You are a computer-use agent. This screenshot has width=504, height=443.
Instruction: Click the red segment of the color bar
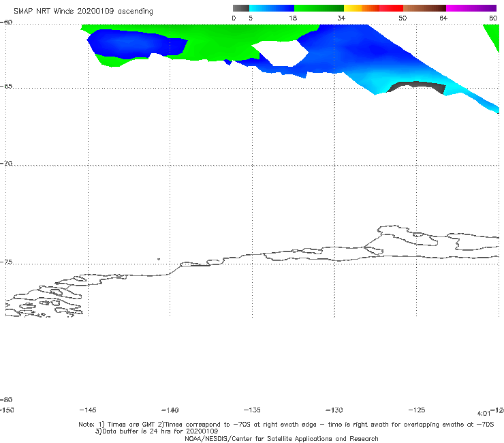pos(391,8)
